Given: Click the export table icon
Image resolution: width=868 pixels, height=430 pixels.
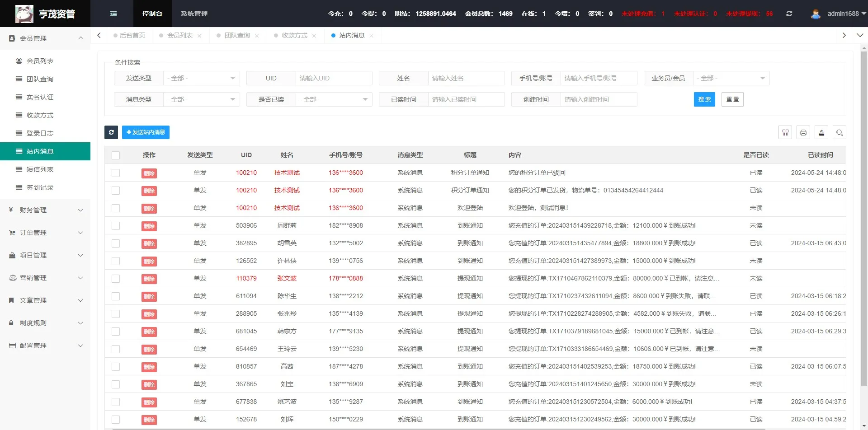Looking at the screenshot, I should [x=821, y=132].
